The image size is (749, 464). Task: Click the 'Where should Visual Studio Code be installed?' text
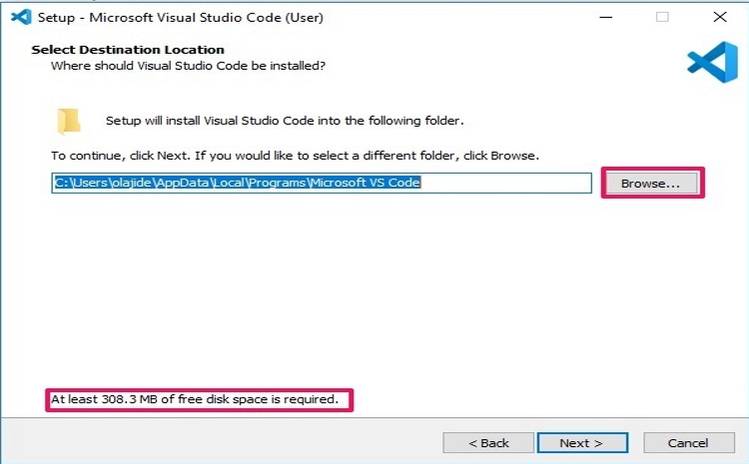188,66
